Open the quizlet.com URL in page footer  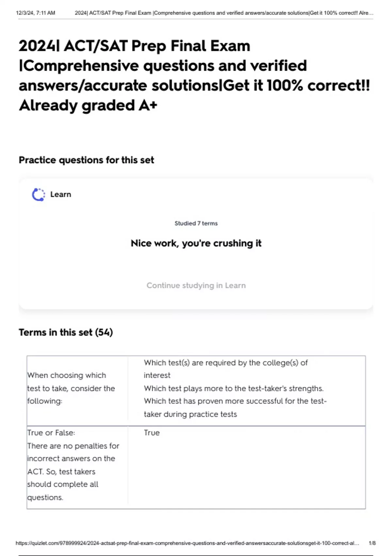coord(187,543)
